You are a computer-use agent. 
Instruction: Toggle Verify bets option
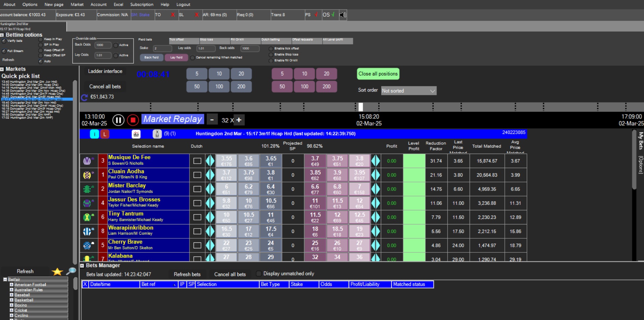4,41
